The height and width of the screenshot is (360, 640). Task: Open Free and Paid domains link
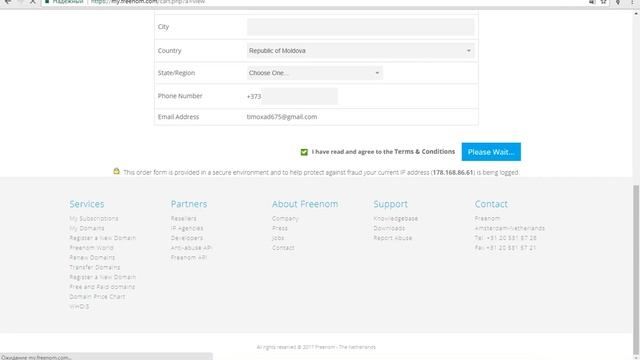(x=102, y=287)
